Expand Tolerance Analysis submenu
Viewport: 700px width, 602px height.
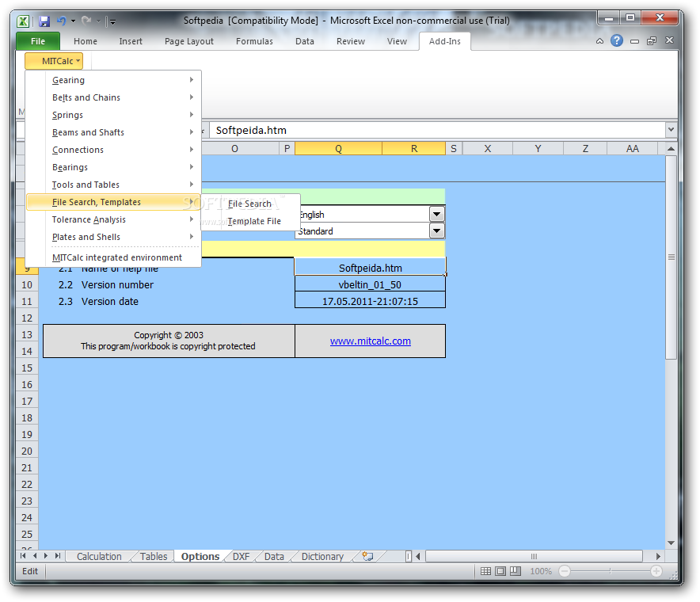[x=113, y=219]
